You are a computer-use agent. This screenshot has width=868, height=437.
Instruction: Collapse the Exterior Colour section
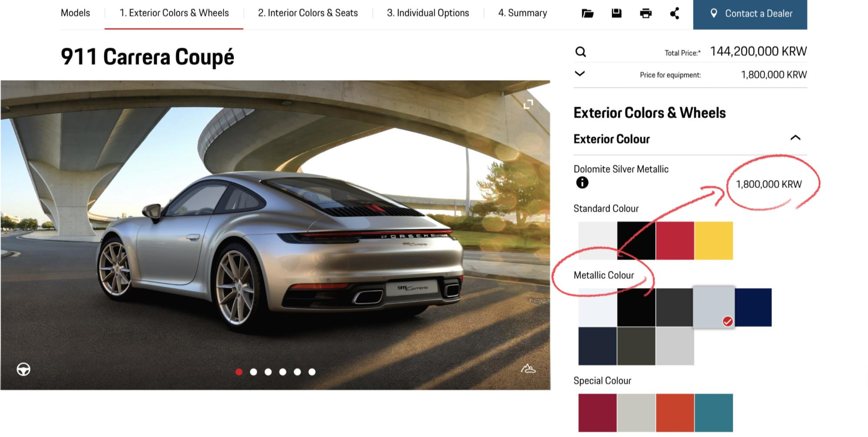tap(795, 138)
